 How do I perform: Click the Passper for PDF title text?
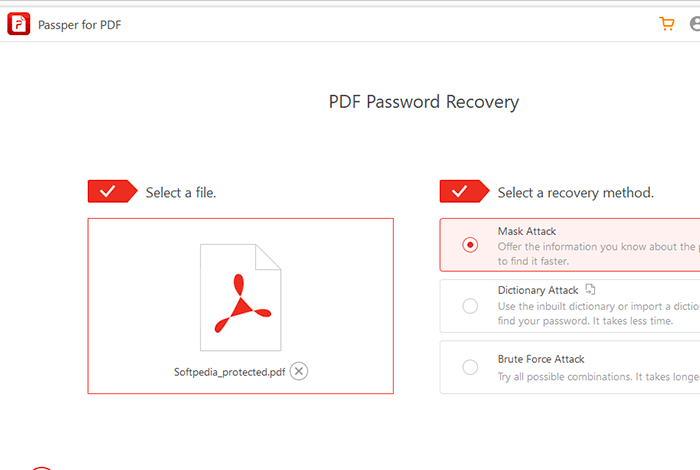[79, 25]
